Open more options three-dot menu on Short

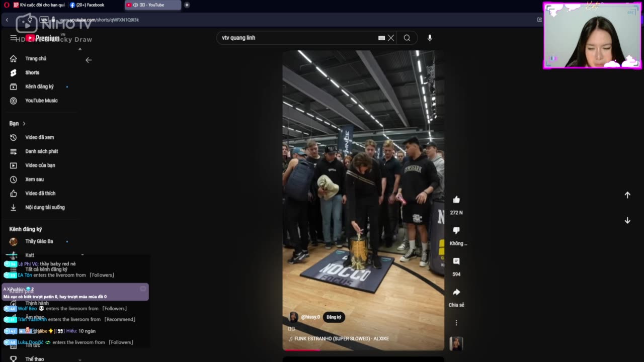pos(456,323)
